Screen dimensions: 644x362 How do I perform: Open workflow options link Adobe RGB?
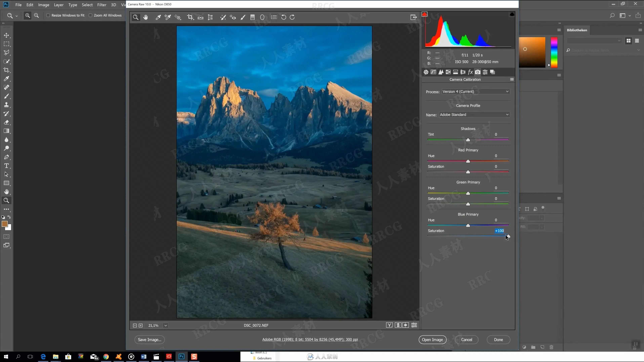tap(310, 340)
